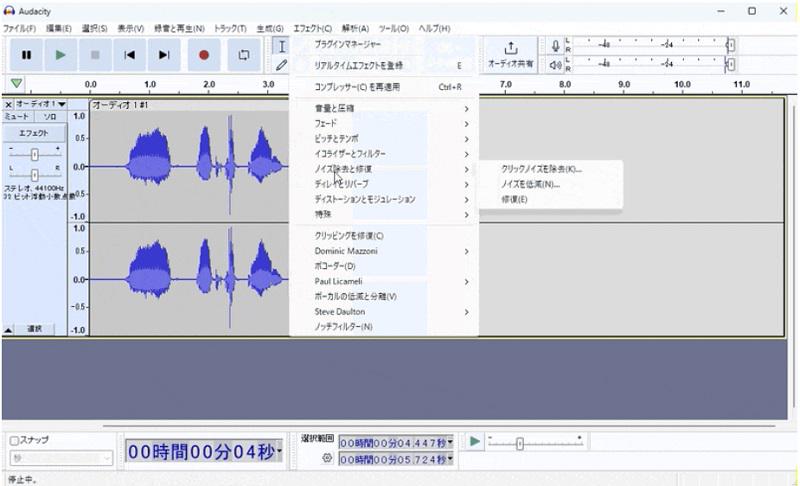Expand the ピッチとテンポ submenu
The height and width of the screenshot is (486, 800).
click(384, 139)
